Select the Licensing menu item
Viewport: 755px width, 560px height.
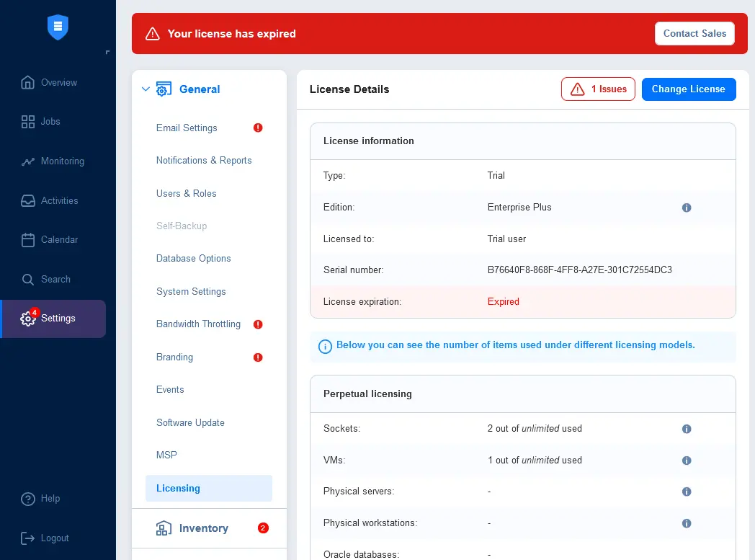coord(209,488)
